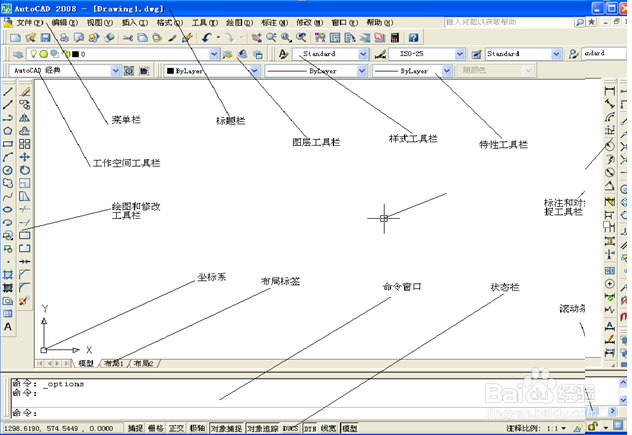Open the text style Standard dropdown
Viewport: 632px width, 435px height.
click(363, 54)
